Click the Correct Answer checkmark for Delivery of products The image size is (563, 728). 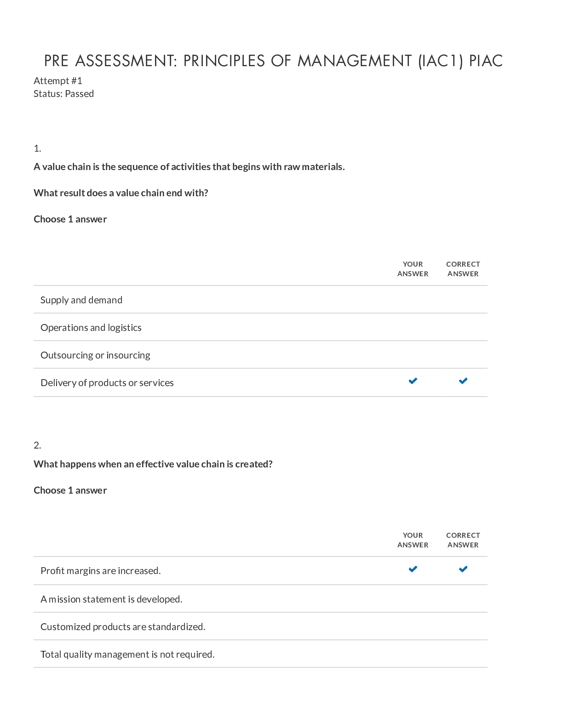tap(463, 381)
